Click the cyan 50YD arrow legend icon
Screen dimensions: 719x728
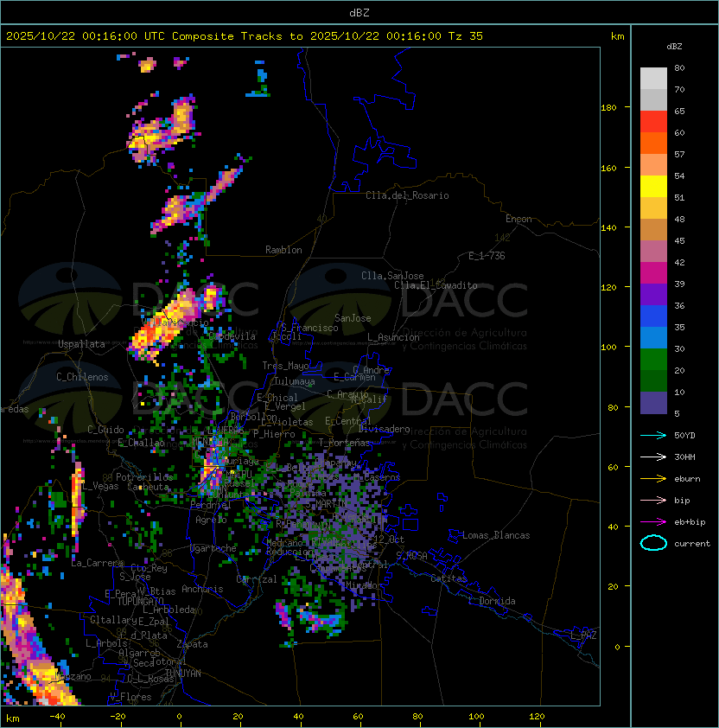pos(653,435)
